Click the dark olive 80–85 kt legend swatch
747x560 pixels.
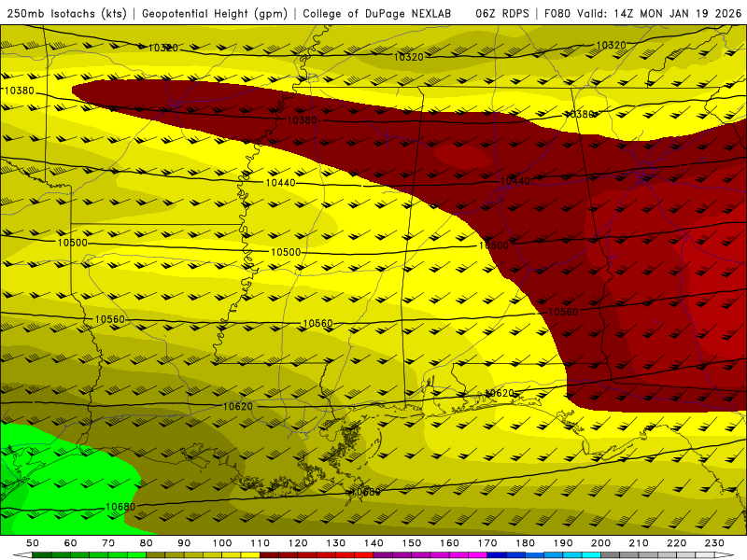coord(155,555)
